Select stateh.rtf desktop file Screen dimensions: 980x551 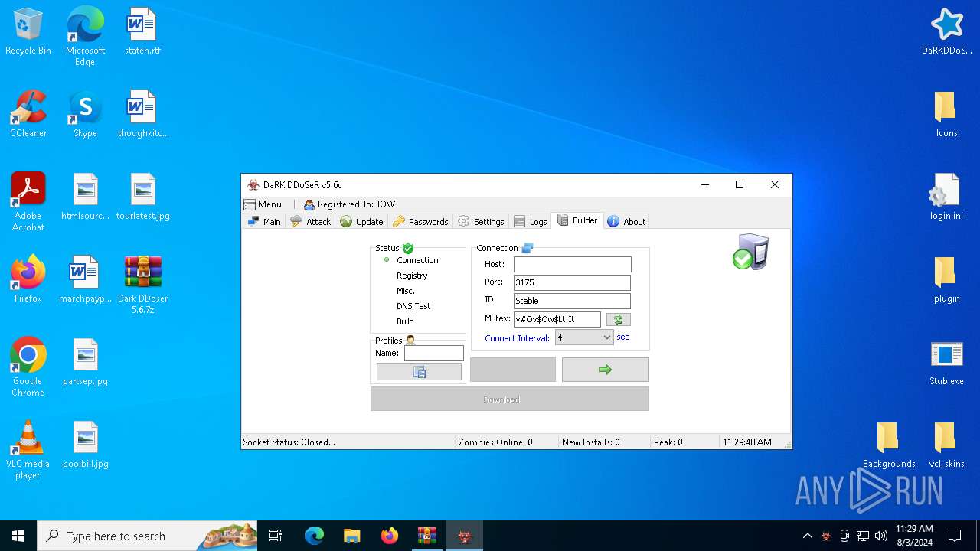[x=142, y=32]
